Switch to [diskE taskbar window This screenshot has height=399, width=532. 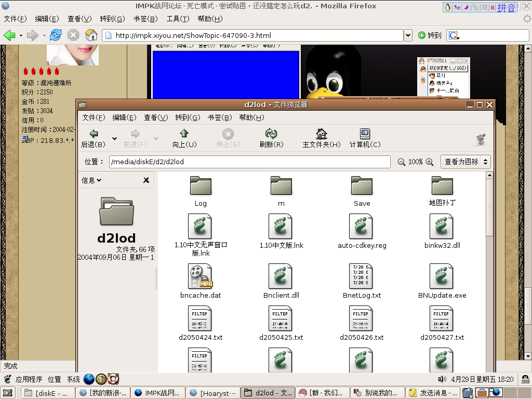48,393
